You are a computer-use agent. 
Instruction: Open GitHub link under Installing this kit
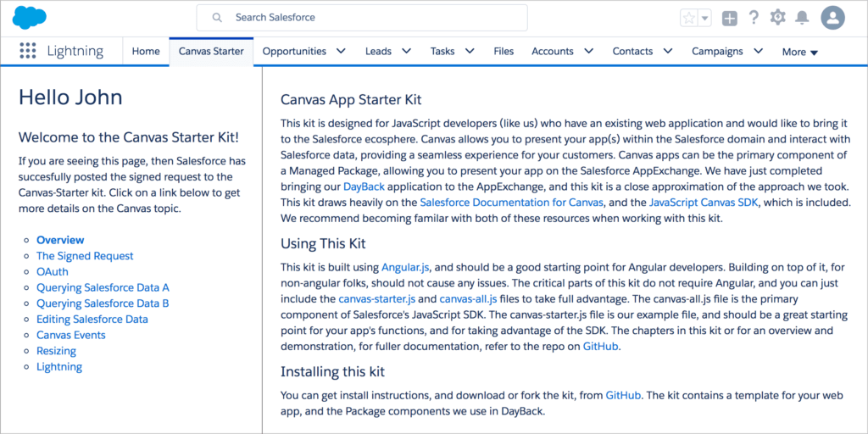tap(624, 395)
